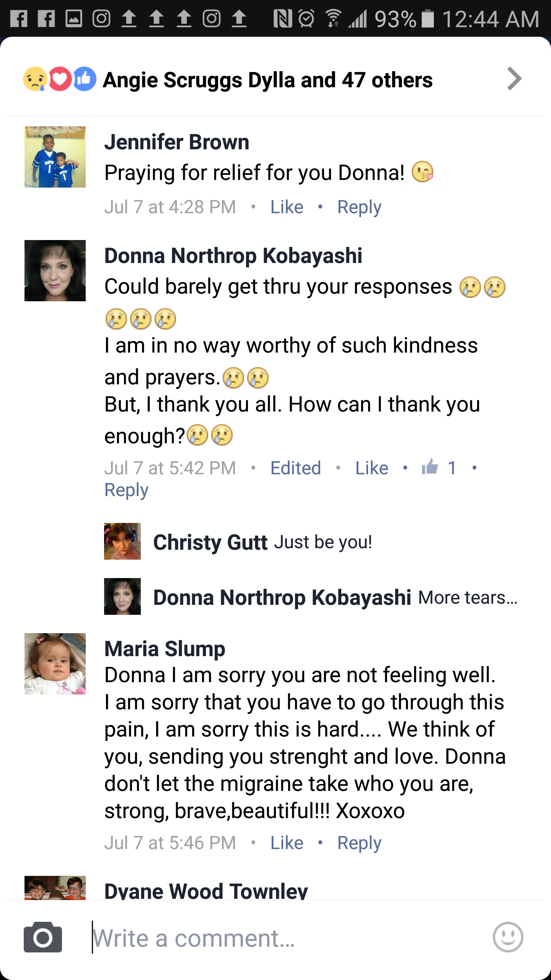This screenshot has height=980, width=551.
Task: Reply to Maria Slump's comment
Action: pos(359,843)
